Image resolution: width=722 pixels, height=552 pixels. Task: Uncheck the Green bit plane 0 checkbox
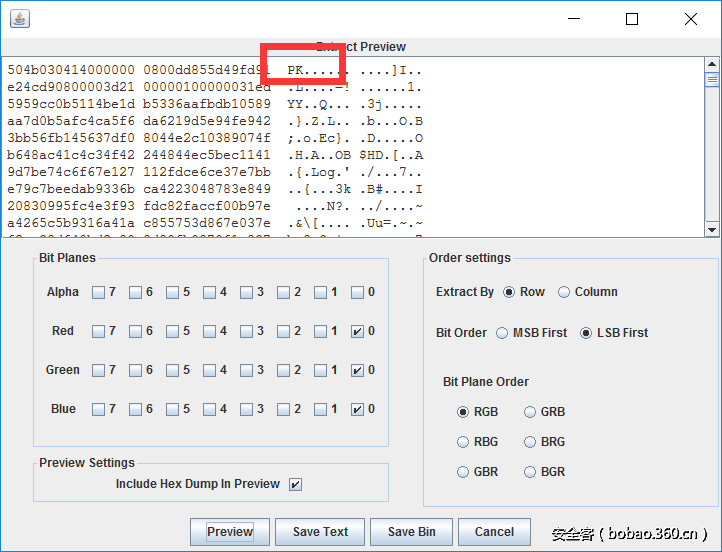(x=358, y=370)
